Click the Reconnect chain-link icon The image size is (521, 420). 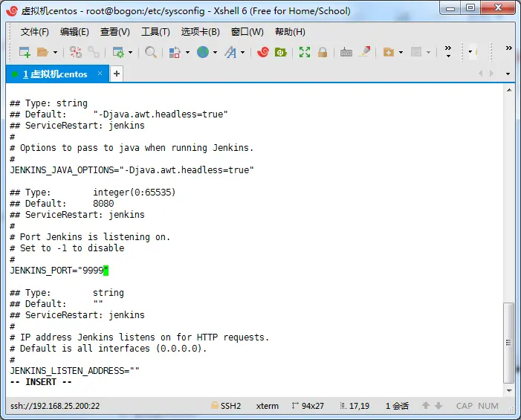pyautogui.click(x=94, y=52)
